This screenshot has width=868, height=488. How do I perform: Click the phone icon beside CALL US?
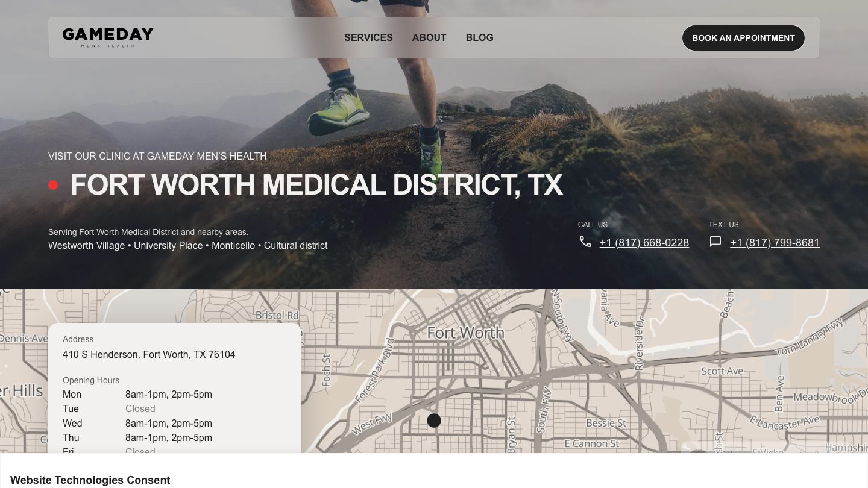pyautogui.click(x=585, y=241)
